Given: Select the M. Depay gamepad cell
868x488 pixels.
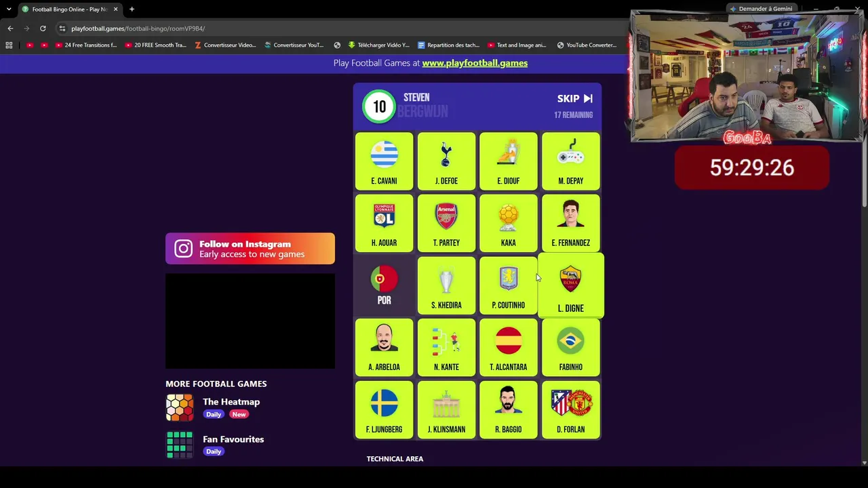Looking at the screenshot, I should pos(571,161).
